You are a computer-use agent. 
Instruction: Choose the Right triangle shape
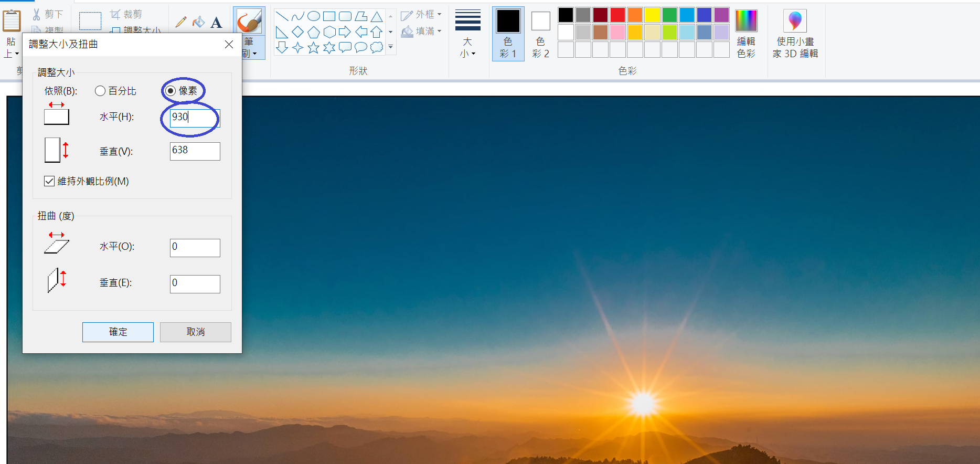pos(282,32)
